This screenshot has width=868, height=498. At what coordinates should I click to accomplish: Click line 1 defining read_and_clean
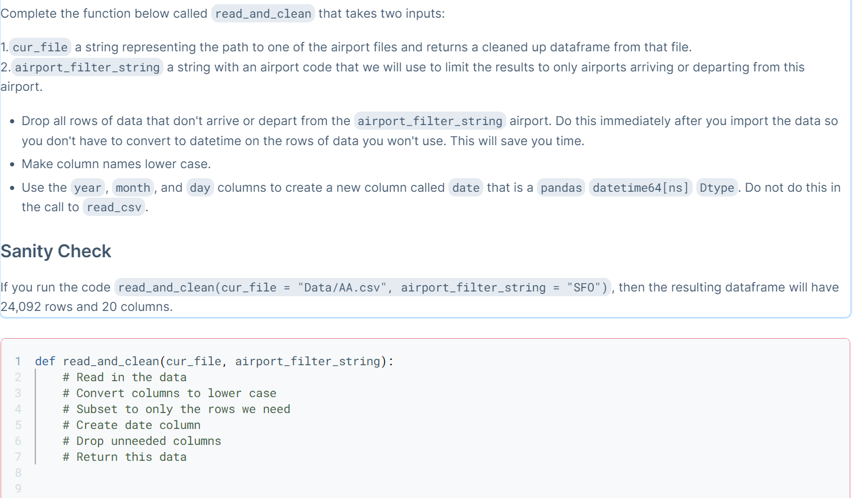[215, 361]
